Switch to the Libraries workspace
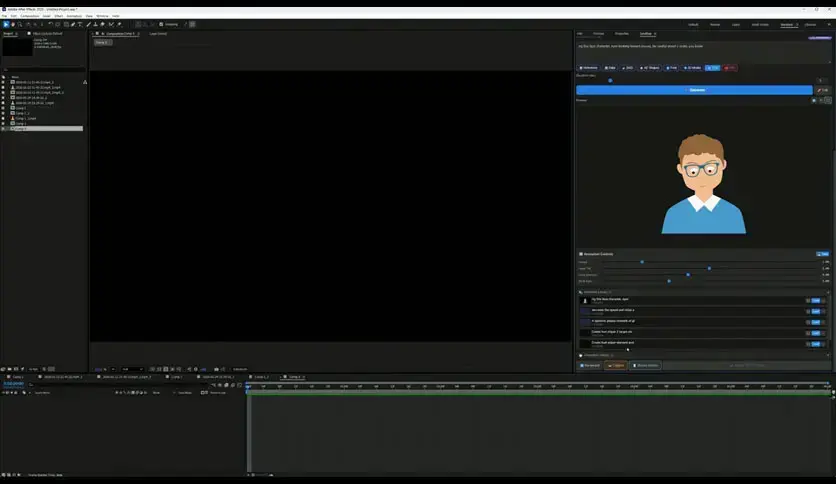836x484 pixels. [x=810, y=25]
